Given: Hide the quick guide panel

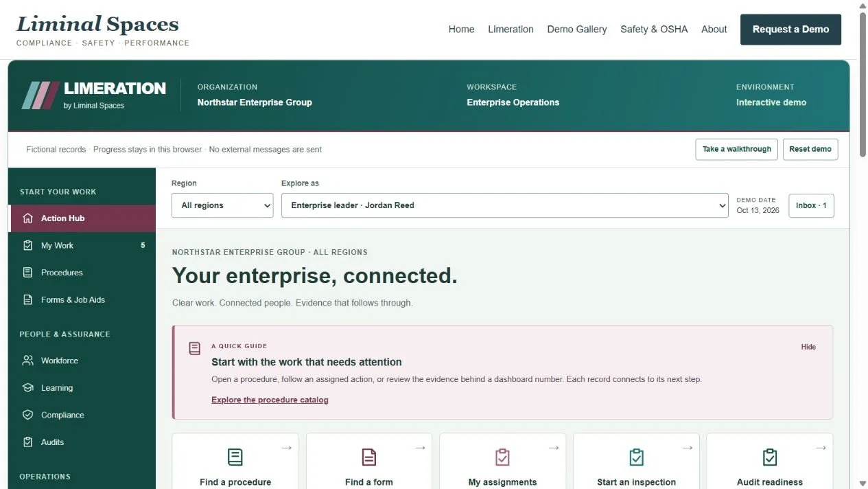Looking at the screenshot, I should pos(808,347).
